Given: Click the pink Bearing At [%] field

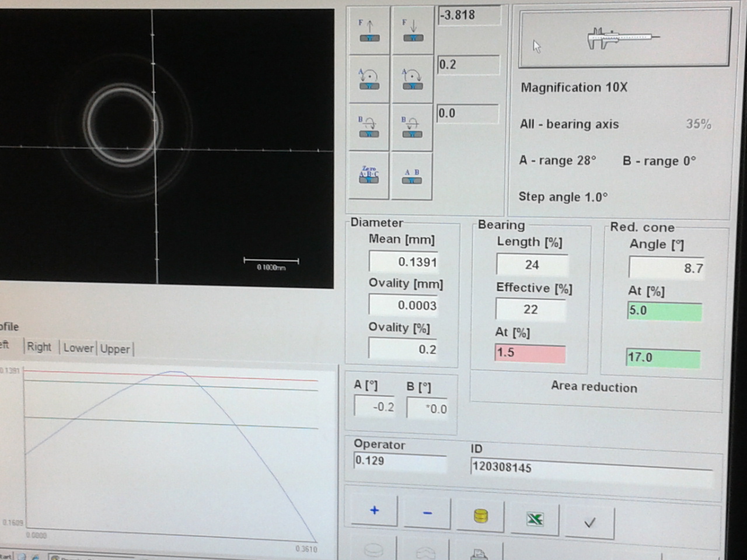Looking at the screenshot, I should click(x=530, y=353).
